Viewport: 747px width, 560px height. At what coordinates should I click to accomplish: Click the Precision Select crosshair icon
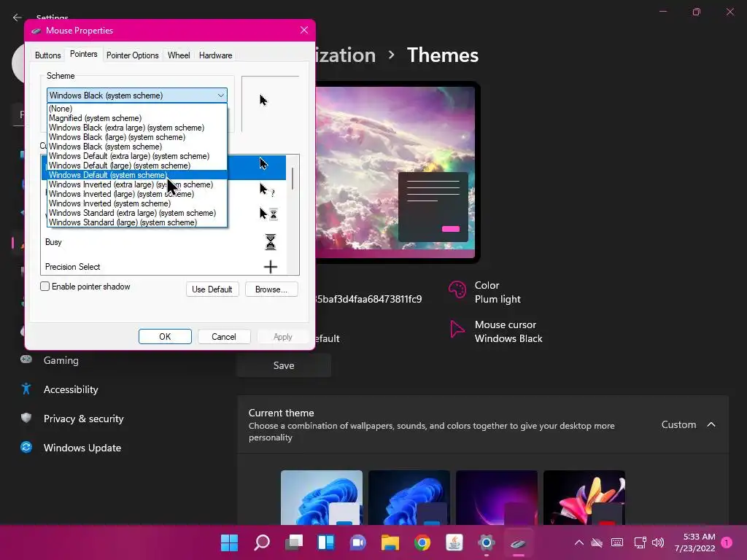(270, 267)
